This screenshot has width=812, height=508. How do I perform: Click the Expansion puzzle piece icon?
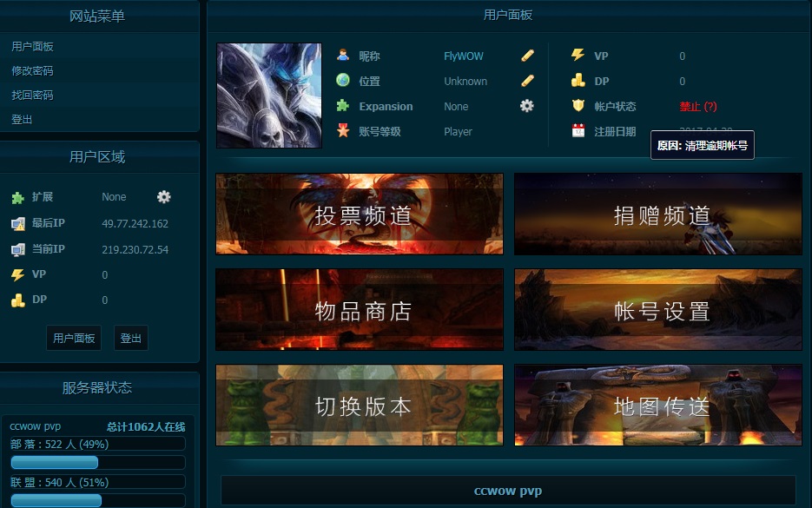(x=344, y=106)
